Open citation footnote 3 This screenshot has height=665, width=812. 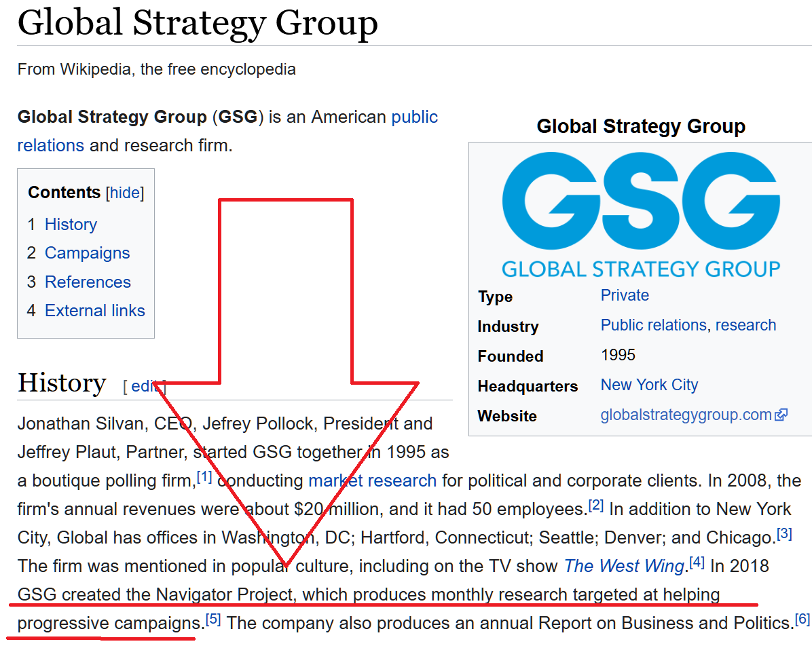pos(785,533)
